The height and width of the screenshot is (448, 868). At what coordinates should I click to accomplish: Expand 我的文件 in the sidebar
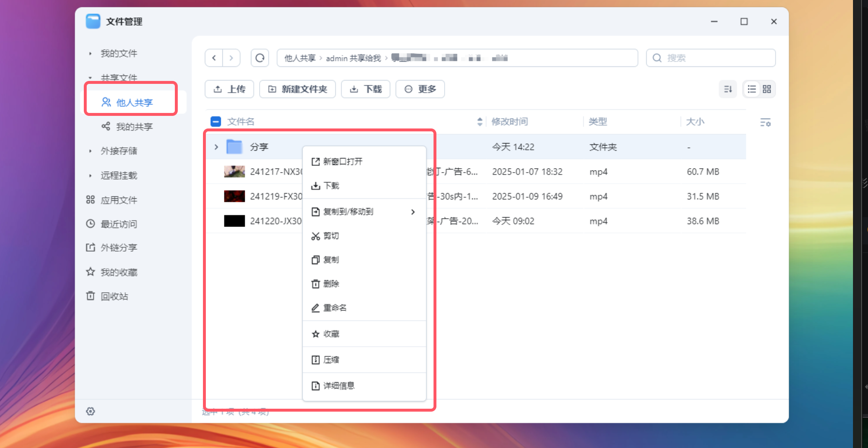click(x=90, y=53)
